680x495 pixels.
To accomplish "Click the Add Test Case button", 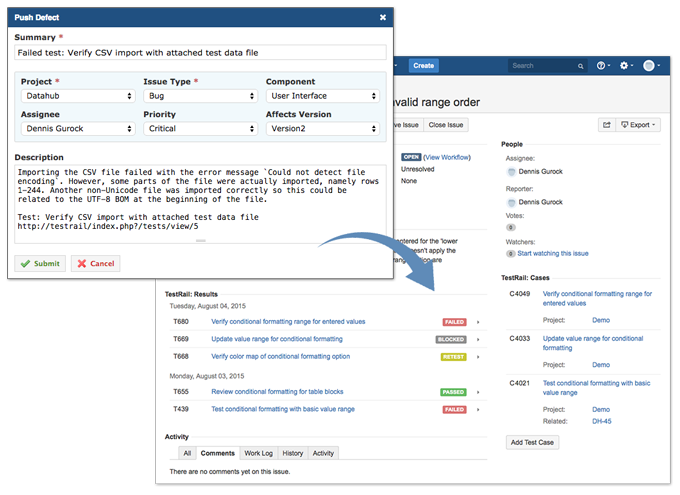I will pyautogui.click(x=533, y=443).
